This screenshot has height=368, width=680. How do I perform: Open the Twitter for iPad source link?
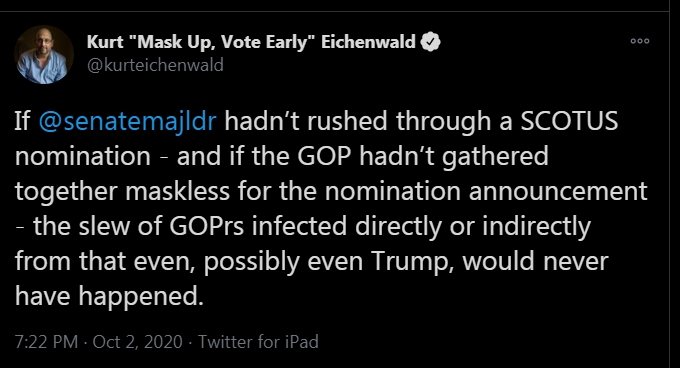[258, 342]
